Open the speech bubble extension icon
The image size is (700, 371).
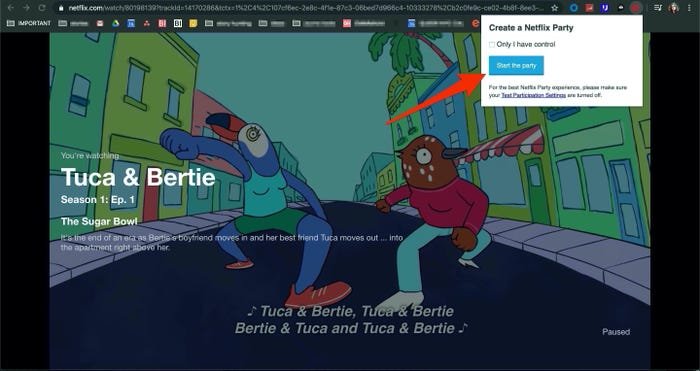point(621,8)
